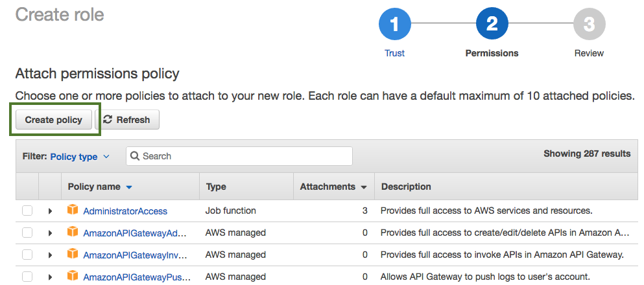
Task: Click the AmazonAPIGatewayInv... policy box icon
Action: click(x=73, y=255)
